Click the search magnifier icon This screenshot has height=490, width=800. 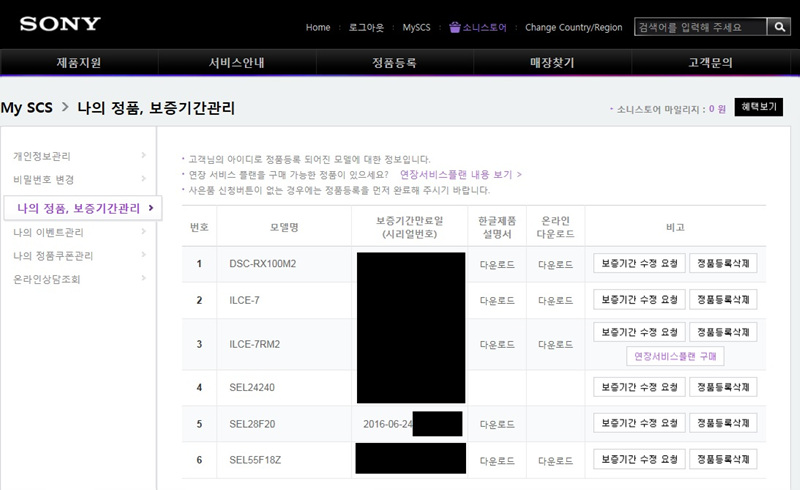click(779, 27)
